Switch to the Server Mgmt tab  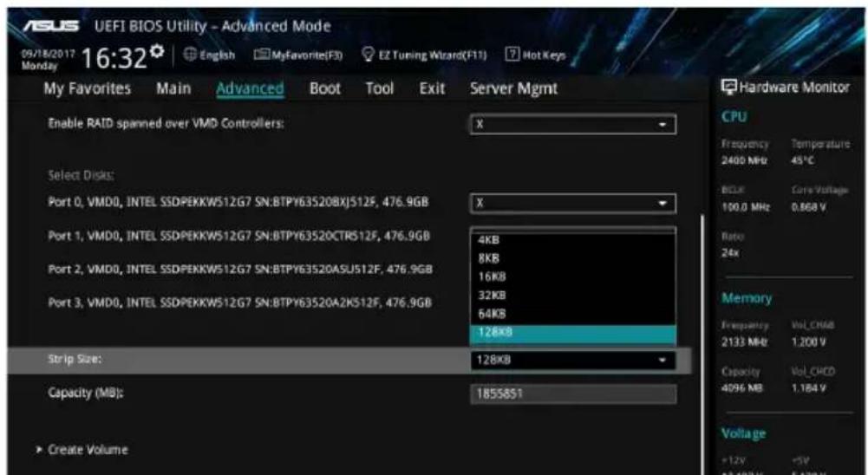coord(513,88)
